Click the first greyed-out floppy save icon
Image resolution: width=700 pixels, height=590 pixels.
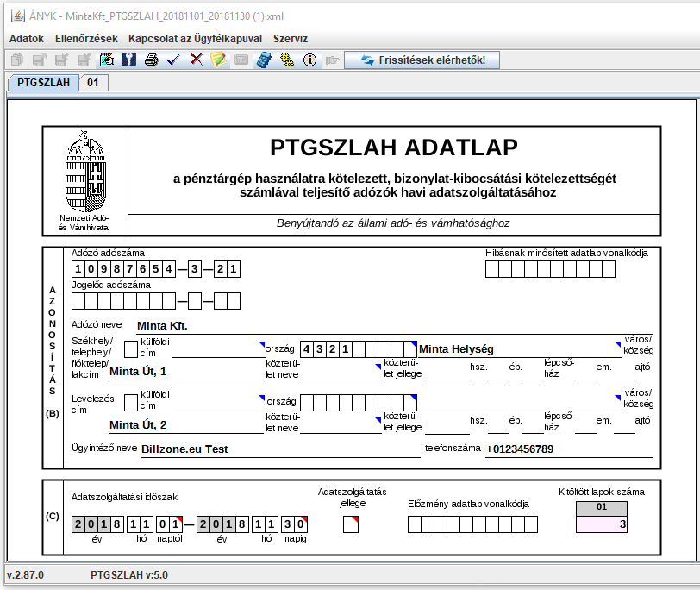(x=40, y=60)
